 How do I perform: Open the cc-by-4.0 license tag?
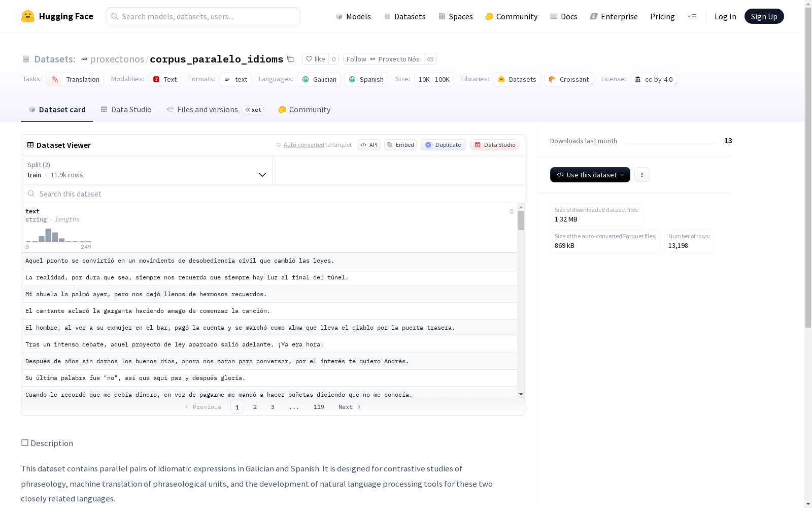tap(654, 79)
